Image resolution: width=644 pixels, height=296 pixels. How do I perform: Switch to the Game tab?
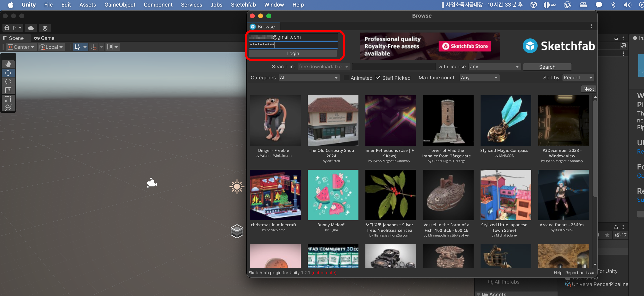pyautogui.click(x=44, y=38)
